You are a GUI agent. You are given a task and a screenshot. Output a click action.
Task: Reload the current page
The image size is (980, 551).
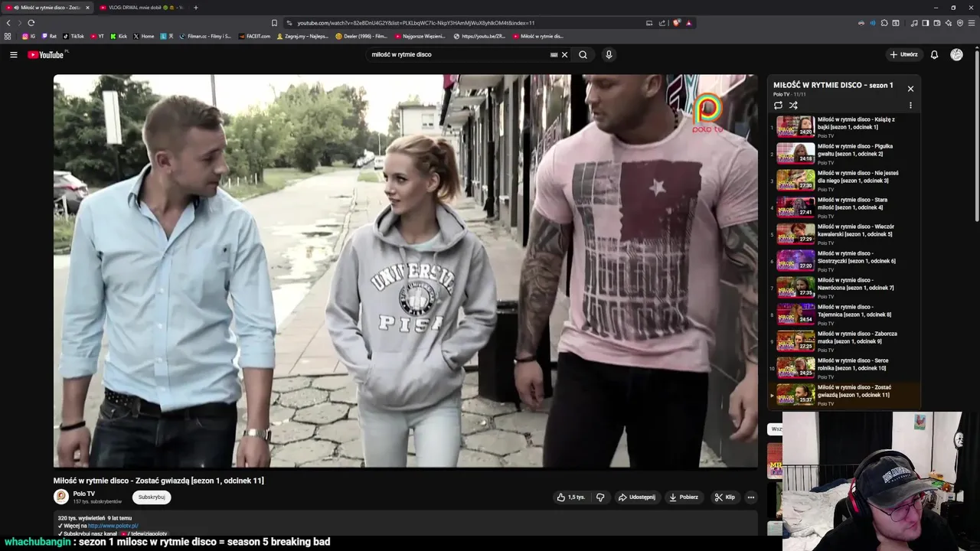[x=31, y=23]
